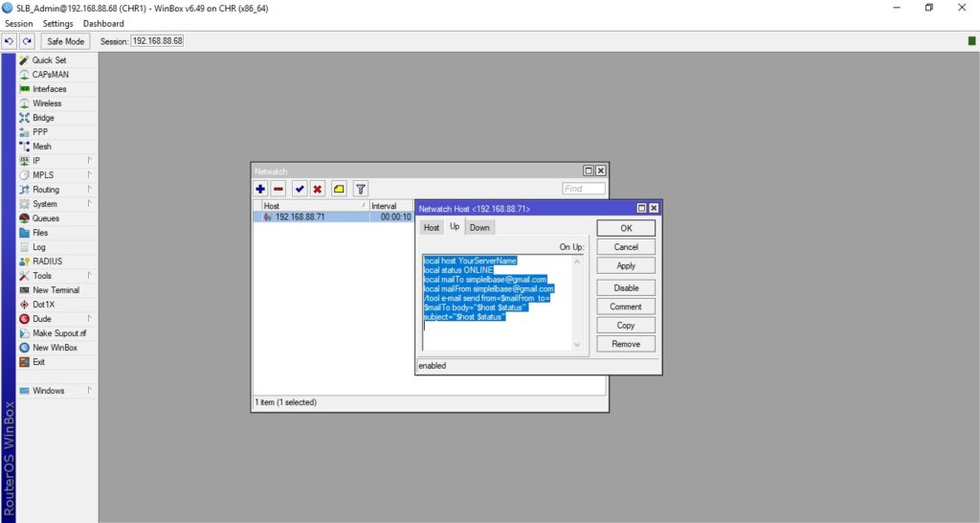The image size is (980, 523).
Task: Maximize the Netwatch list window
Action: point(589,171)
